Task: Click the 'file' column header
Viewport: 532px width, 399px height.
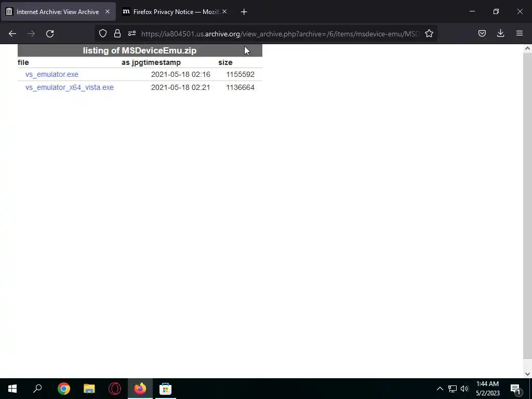Action: click(23, 62)
